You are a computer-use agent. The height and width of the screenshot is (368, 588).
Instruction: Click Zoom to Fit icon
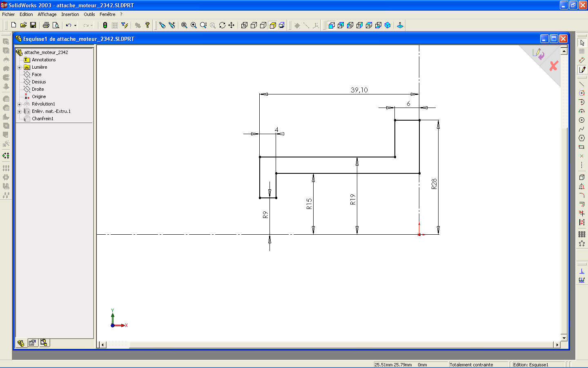coord(184,25)
